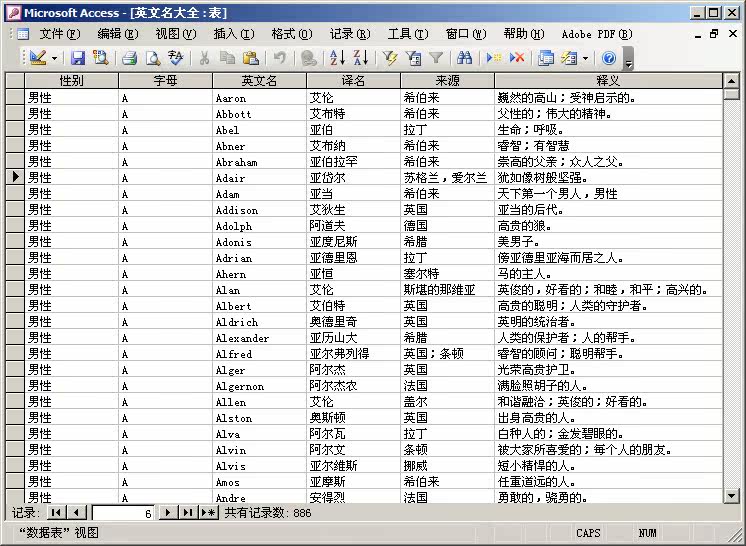Click the Filter By Selection icon
Screen dimensions: 746x546
[x=390, y=58]
